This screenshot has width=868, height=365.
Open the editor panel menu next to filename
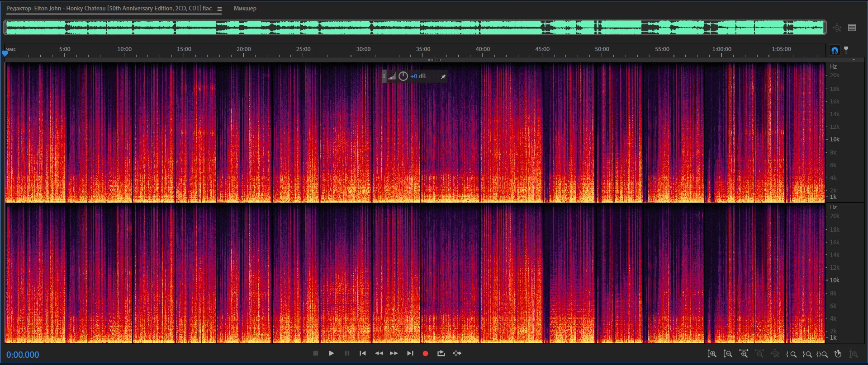[219, 9]
